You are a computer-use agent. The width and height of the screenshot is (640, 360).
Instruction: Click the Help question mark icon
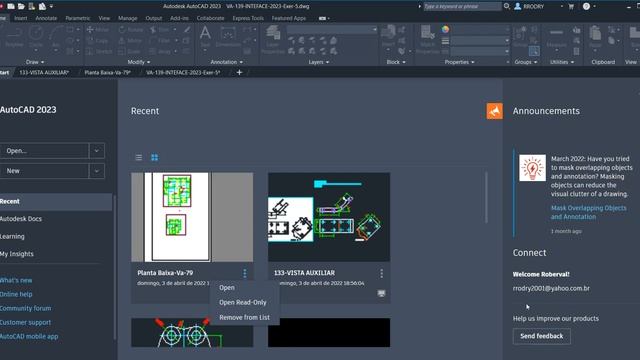[x=586, y=7]
